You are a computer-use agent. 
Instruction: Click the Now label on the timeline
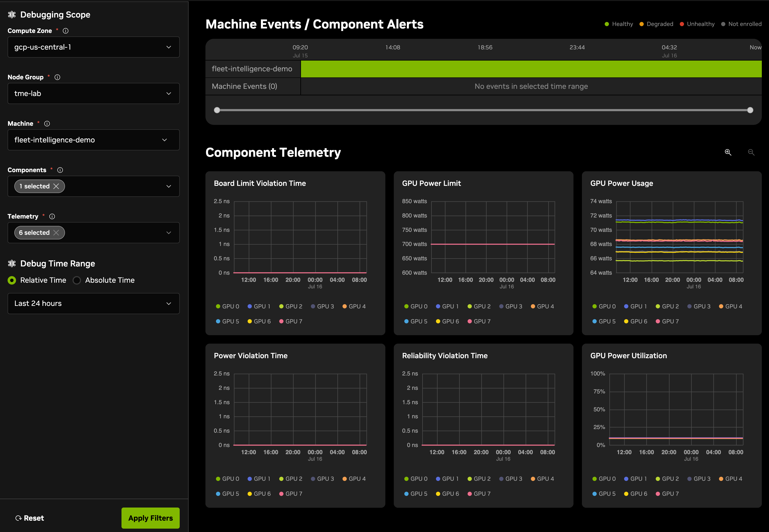[755, 47]
